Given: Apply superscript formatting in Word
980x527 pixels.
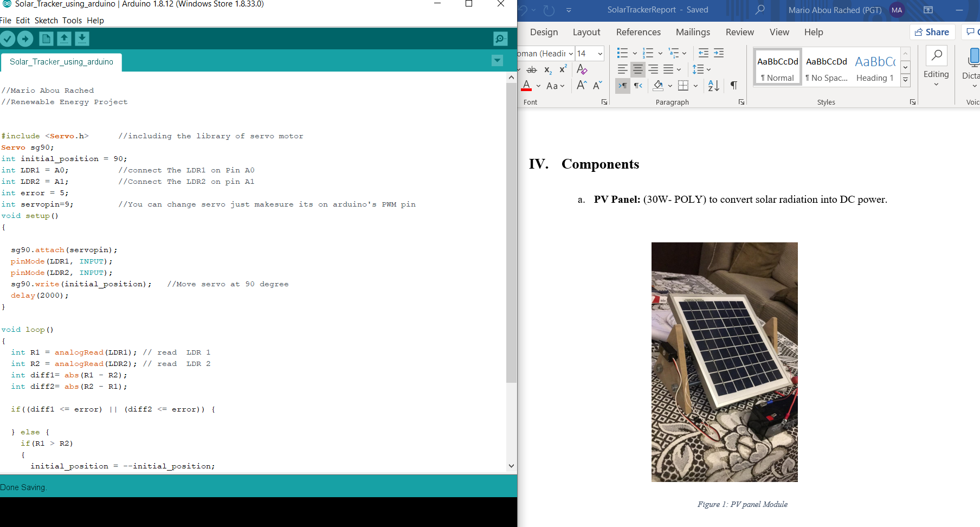Looking at the screenshot, I should pos(563,69).
